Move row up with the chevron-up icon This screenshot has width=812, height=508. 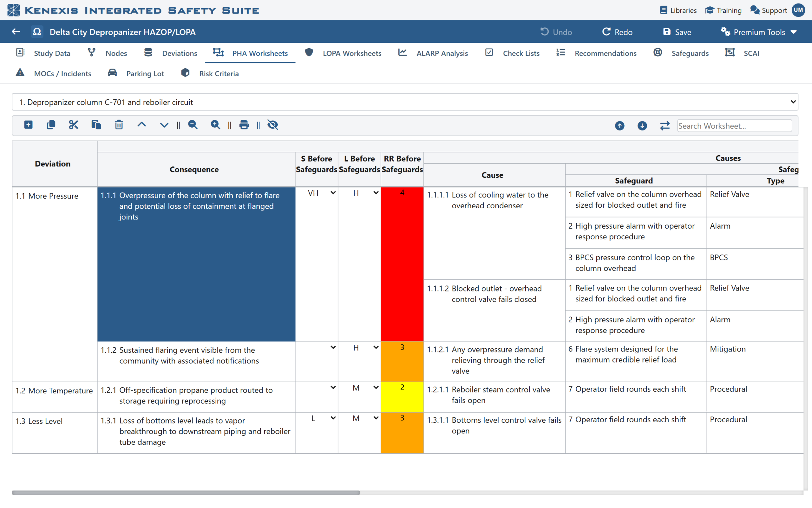click(141, 125)
